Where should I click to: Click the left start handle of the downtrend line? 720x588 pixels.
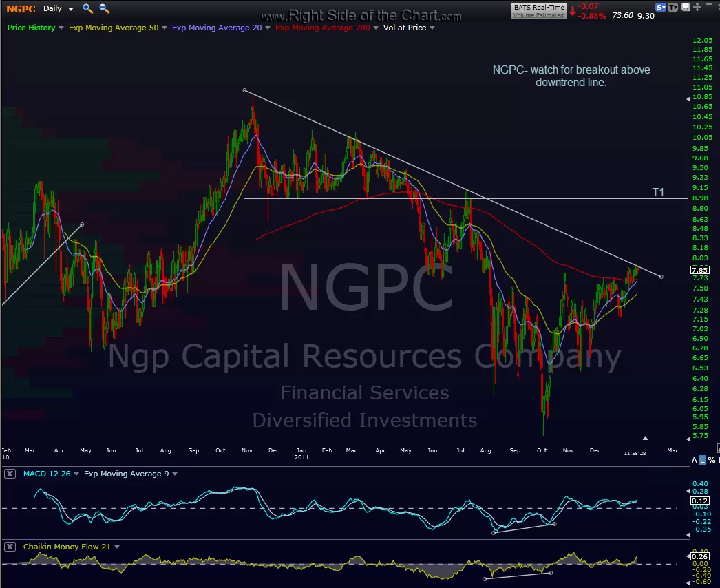point(245,90)
